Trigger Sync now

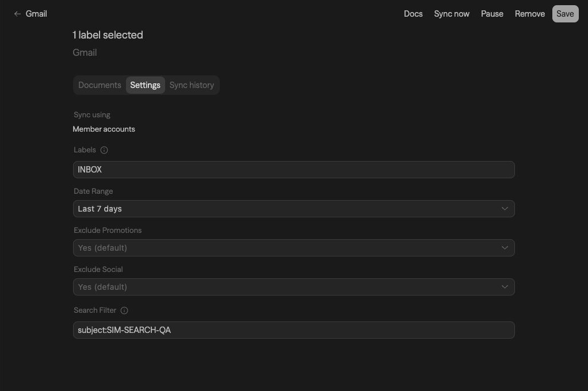pyautogui.click(x=452, y=14)
